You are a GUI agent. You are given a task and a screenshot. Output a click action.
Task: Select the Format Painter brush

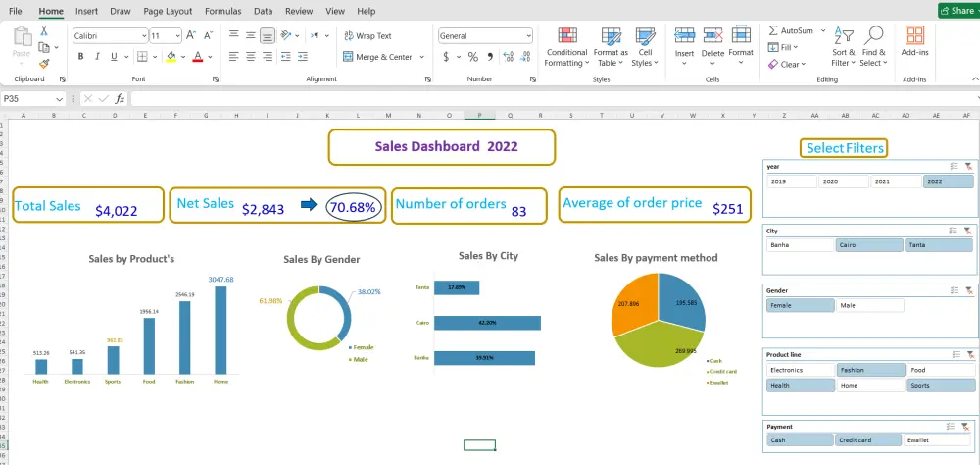click(x=44, y=63)
